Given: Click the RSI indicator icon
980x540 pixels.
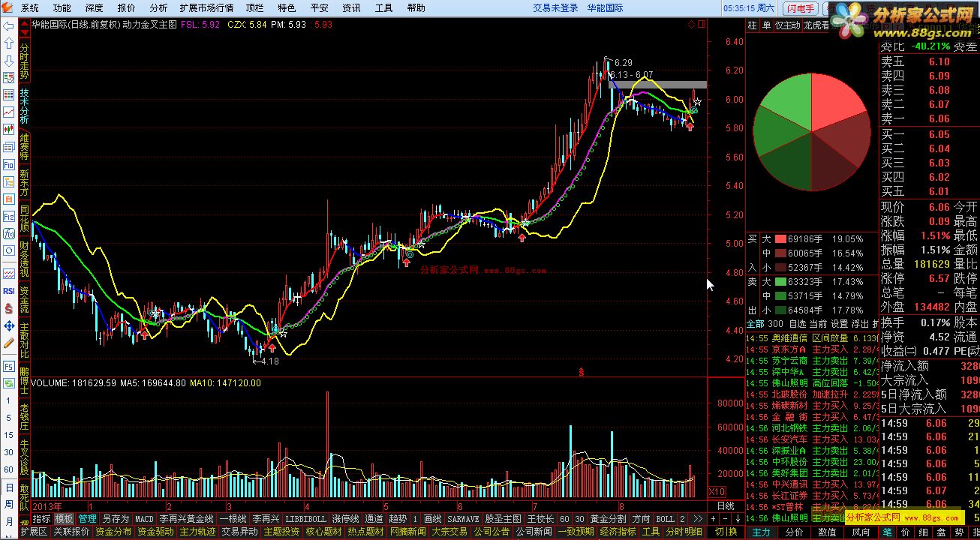Looking at the screenshot, I should pos(8,291).
